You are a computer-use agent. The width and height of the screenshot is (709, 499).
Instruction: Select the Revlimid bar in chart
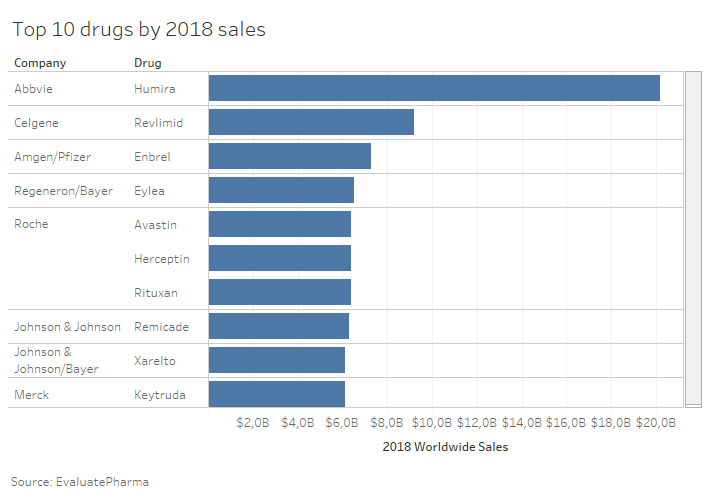tap(311, 122)
